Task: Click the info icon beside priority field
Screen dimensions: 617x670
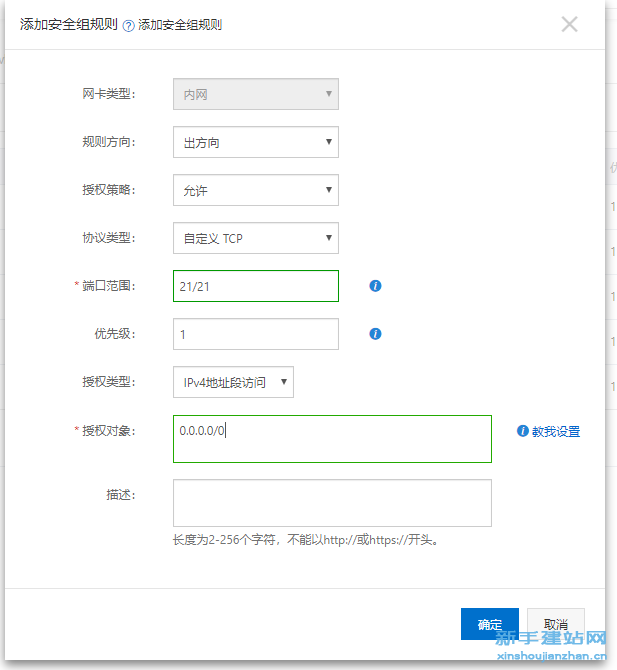Action: pos(375,334)
